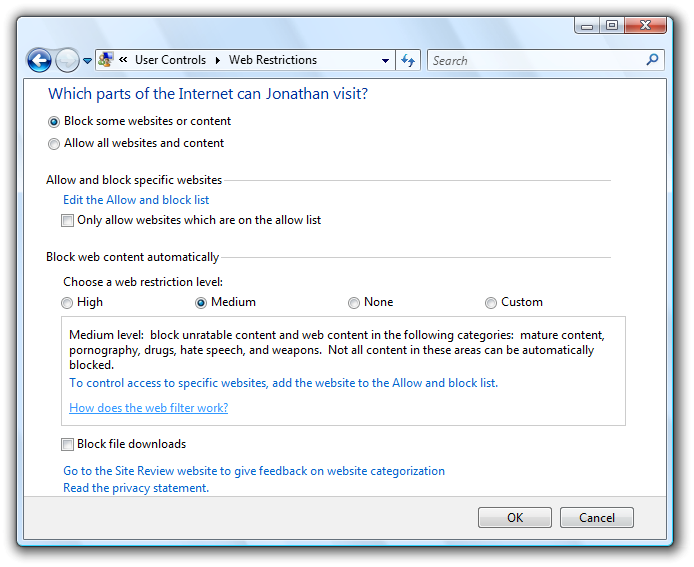694x567 pixels.
Task: Open the address bar history dropdown
Action: [x=386, y=60]
